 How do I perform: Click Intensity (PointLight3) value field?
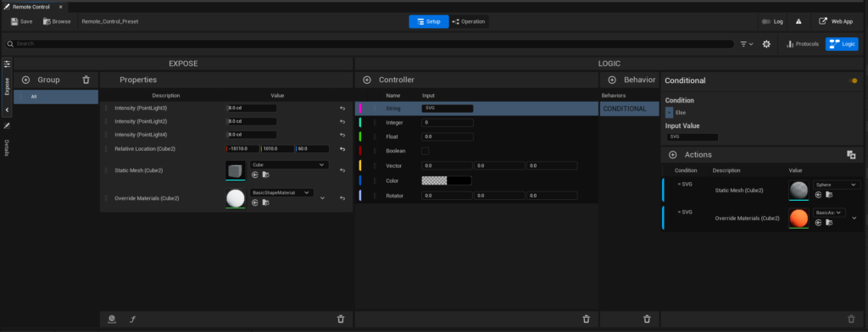click(252, 108)
